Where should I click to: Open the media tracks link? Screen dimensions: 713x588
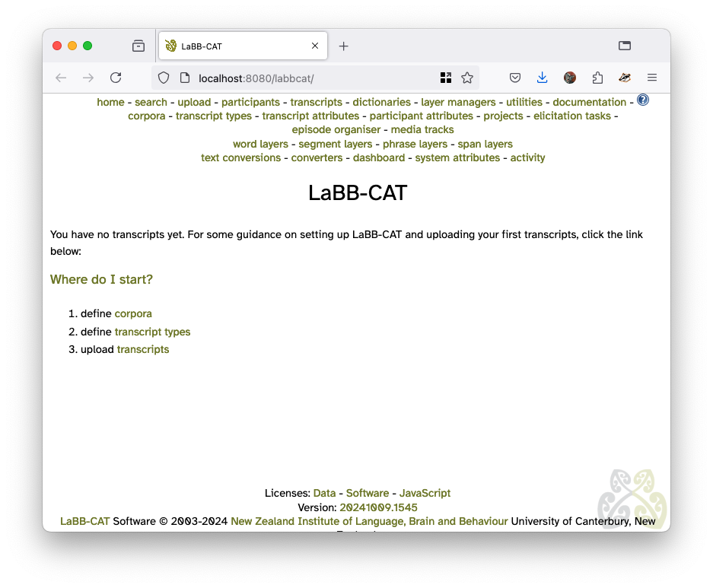click(422, 129)
